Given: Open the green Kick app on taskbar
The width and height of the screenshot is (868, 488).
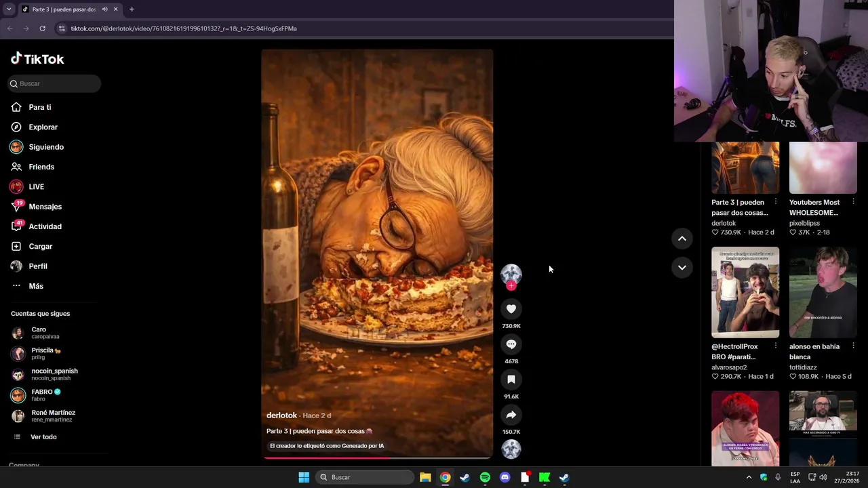Looking at the screenshot, I should (x=544, y=477).
